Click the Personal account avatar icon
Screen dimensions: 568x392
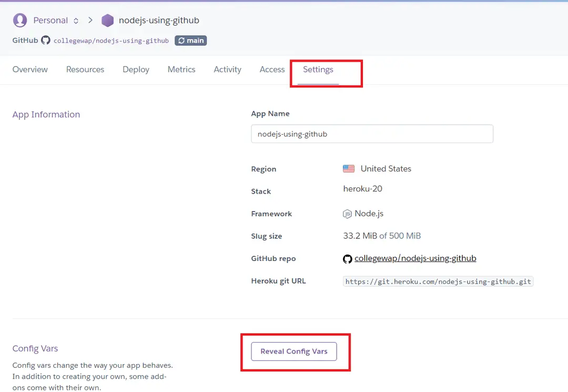(x=20, y=21)
